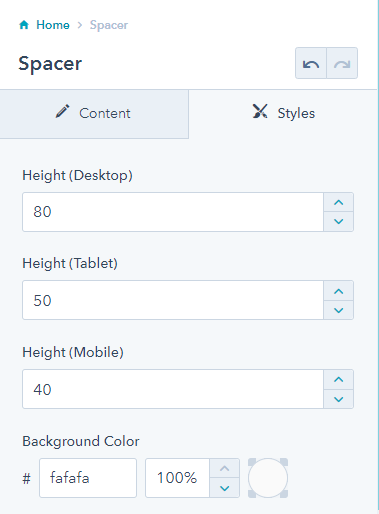Decrease Height (Mobile) with down arrow
This screenshot has height=514, width=379.
338,399
